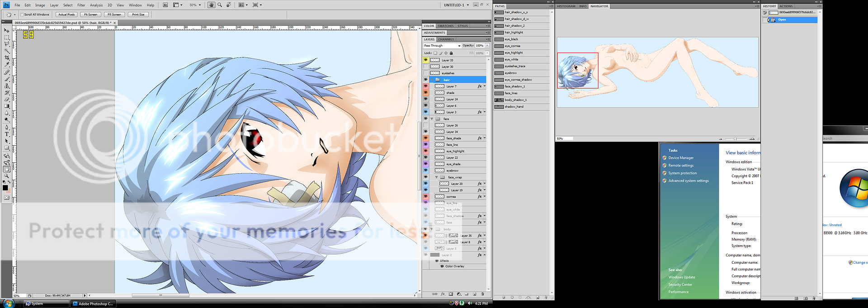Activate the Eyedropper tool
The height and width of the screenshot is (308, 868).
(x=7, y=65)
